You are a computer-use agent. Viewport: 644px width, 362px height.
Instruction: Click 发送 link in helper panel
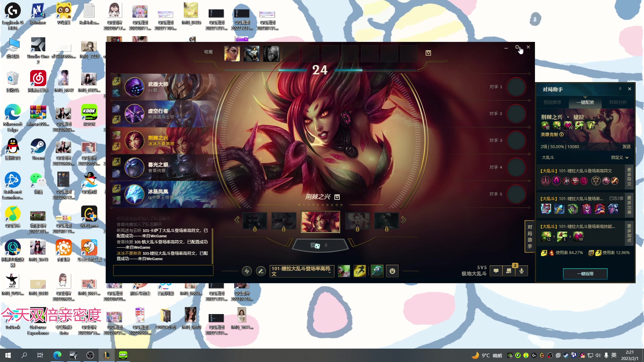click(x=627, y=146)
